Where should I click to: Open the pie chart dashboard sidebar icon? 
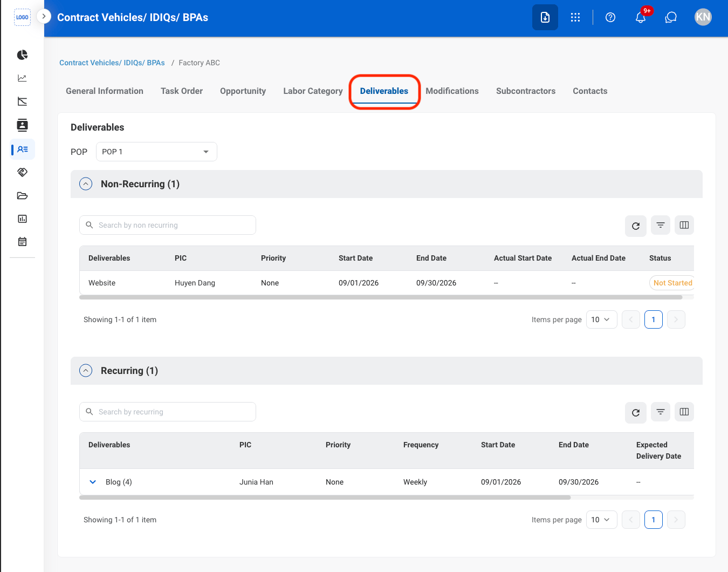(x=22, y=55)
